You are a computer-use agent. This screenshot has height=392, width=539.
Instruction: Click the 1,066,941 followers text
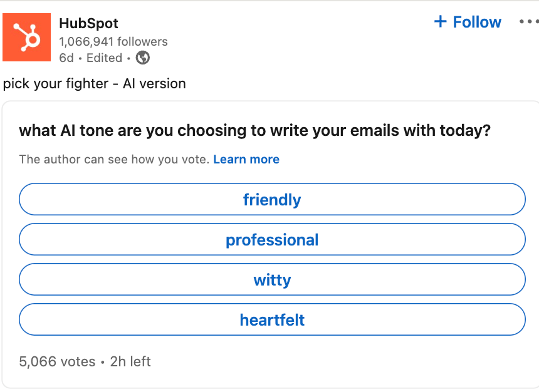pos(113,42)
